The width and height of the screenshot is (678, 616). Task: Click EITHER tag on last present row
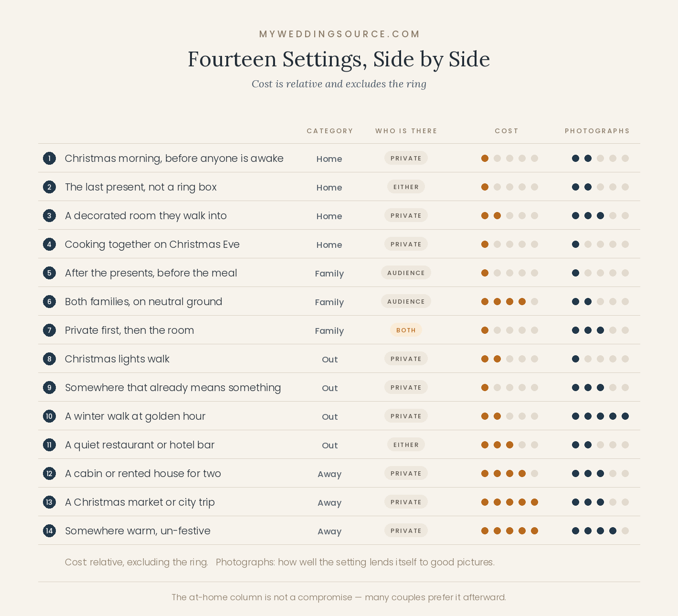pos(406,187)
